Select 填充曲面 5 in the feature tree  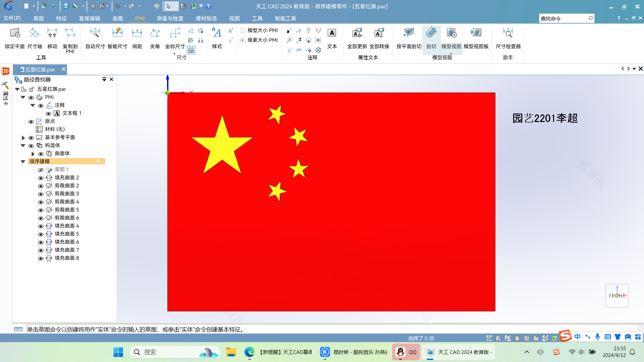[x=67, y=234]
